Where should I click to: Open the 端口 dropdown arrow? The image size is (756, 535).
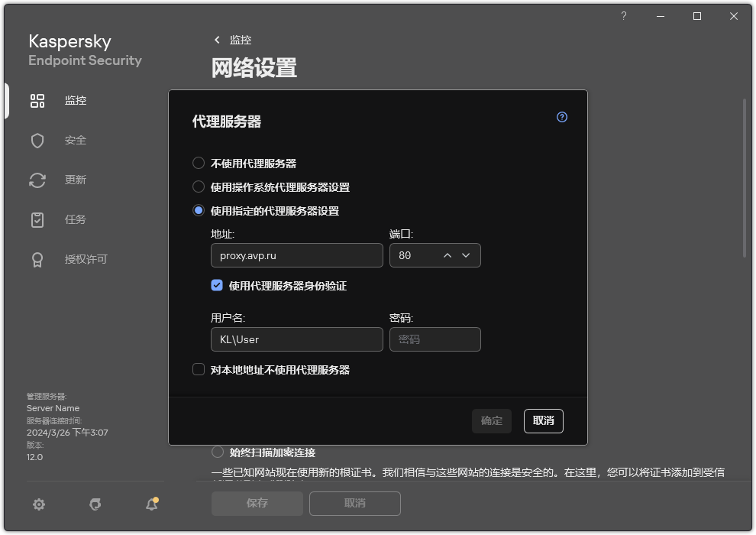click(466, 255)
